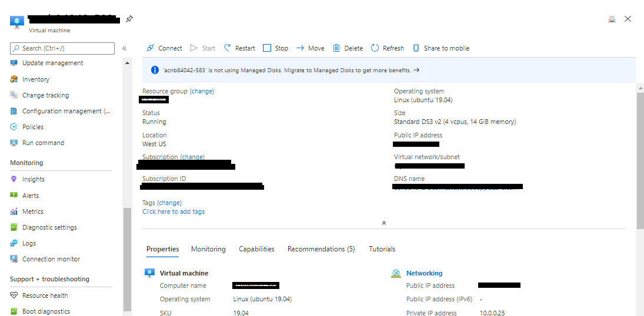The image size is (644, 316).
Task: Click change link for Subscription
Action: point(192,157)
